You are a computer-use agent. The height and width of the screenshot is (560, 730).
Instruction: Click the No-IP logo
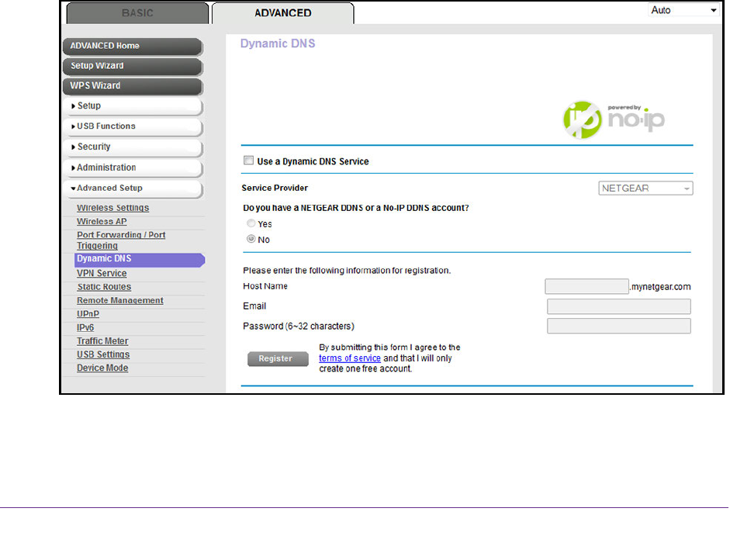614,119
